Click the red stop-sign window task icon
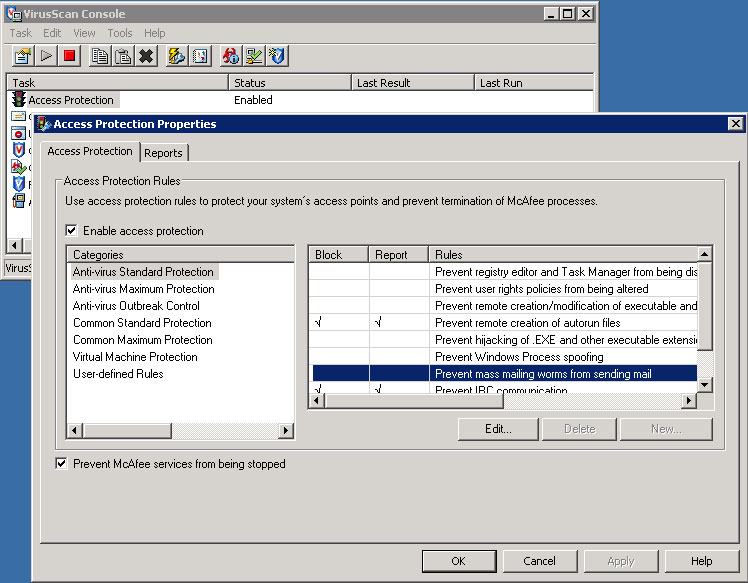This screenshot has height=583, width=748. tap(18, 134)
